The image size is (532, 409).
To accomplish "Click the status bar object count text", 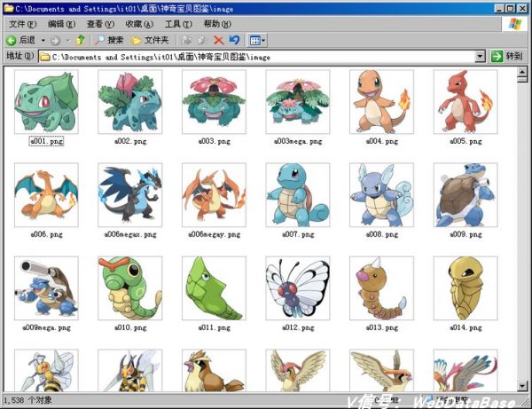I will 27,400.
